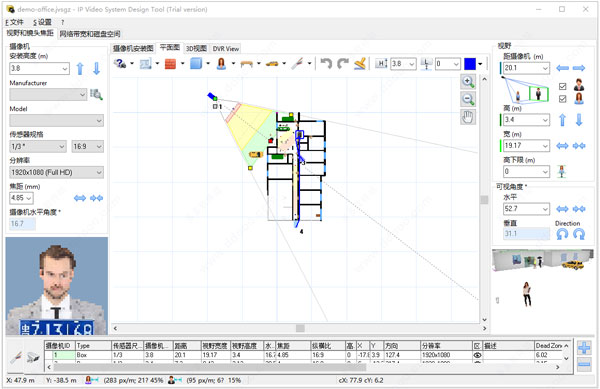Select the help pointer tool in toolbar
The image size is (600, 389).
120,63
